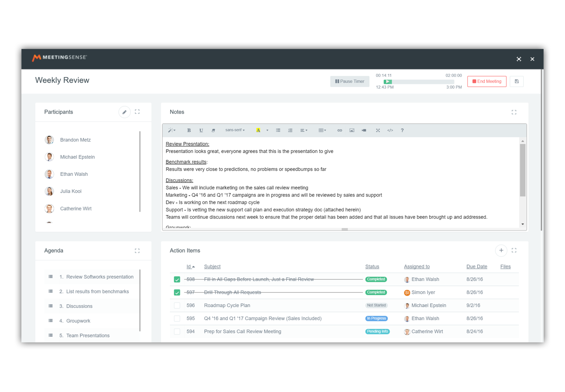Click the save icon next to End Meeting

517,82
